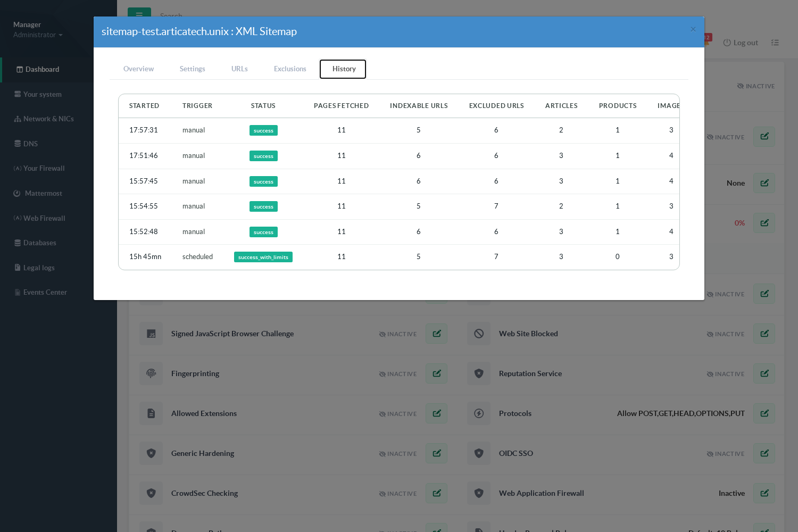Select the 15:57:45 run start time
This screenshot has height=532, width=798.
(x=144, y=181)
